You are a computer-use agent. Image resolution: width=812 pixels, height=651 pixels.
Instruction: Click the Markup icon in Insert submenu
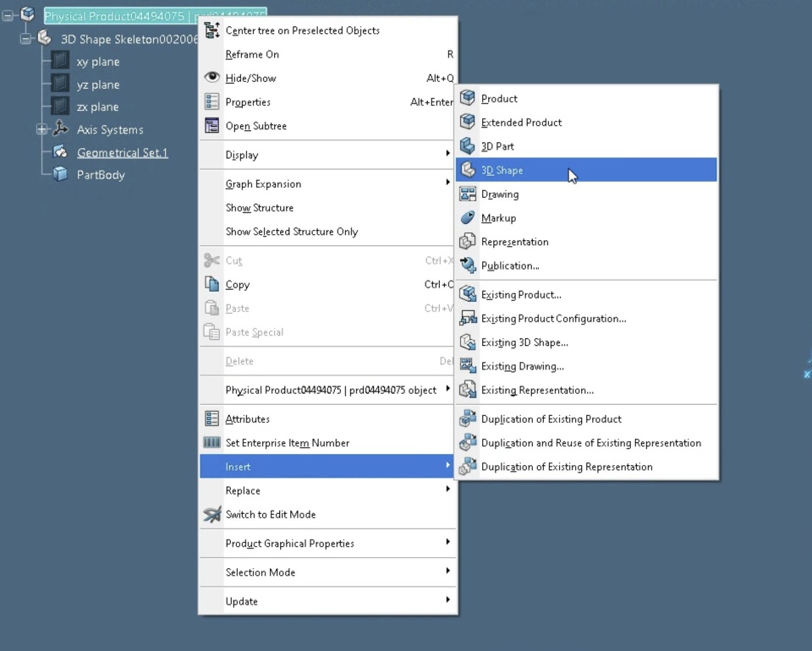[x=468, y=218]
